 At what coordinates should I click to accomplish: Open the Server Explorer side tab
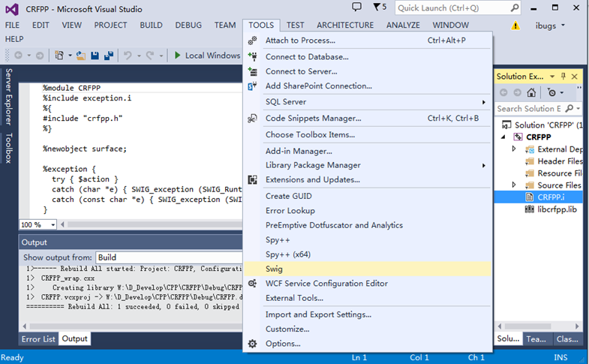(9, 97)
